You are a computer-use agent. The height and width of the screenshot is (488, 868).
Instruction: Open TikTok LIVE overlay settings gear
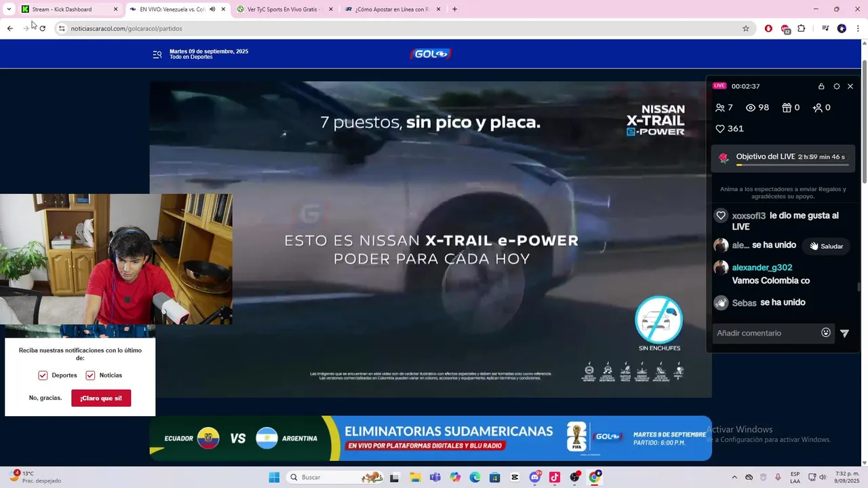click(836, 86)
